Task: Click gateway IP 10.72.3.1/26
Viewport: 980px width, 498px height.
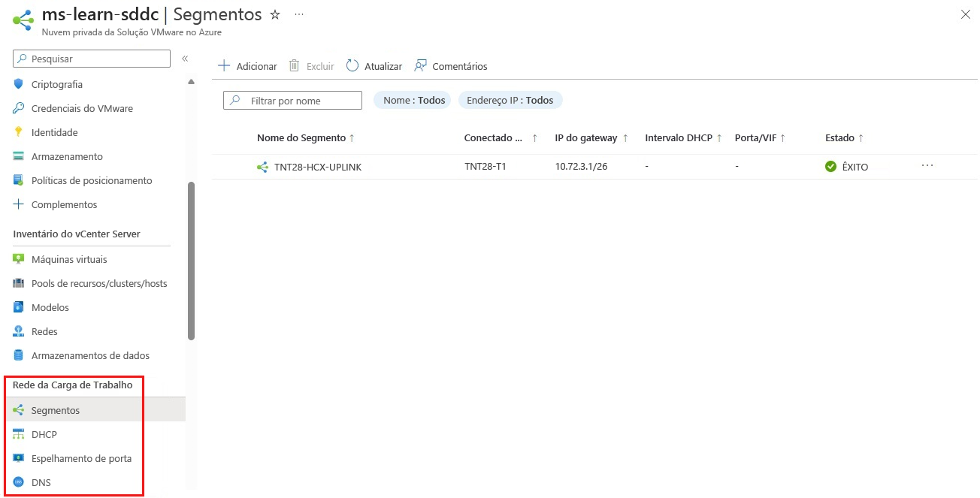Action: click(x=581, y=167)
